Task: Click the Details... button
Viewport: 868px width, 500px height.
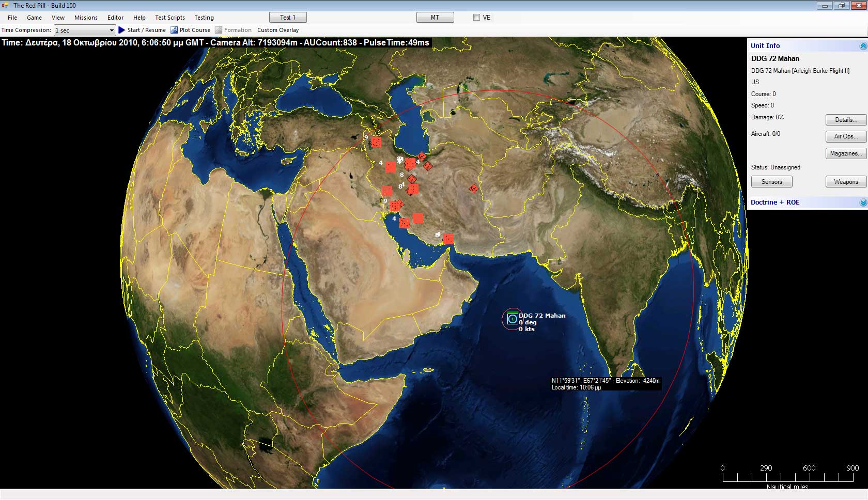Action: pos(846,120)
